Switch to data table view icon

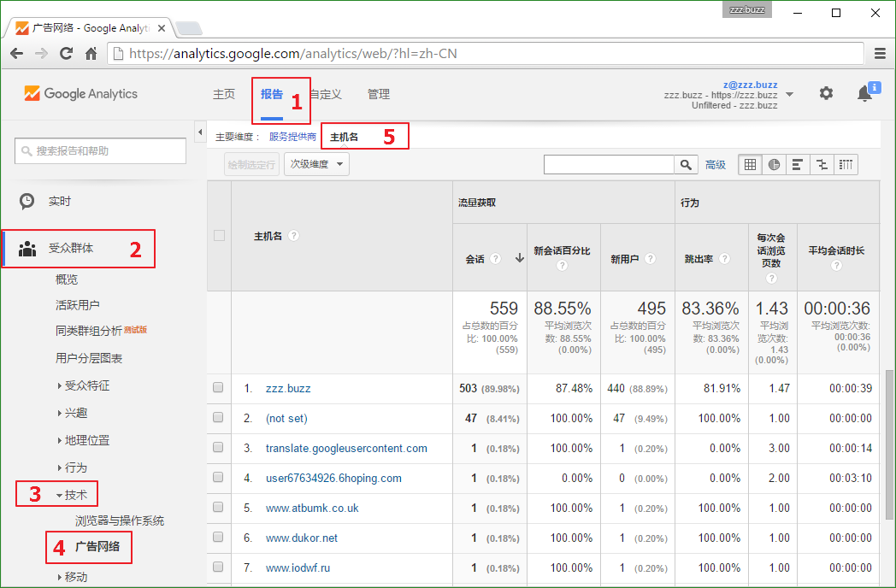[751, 165]
